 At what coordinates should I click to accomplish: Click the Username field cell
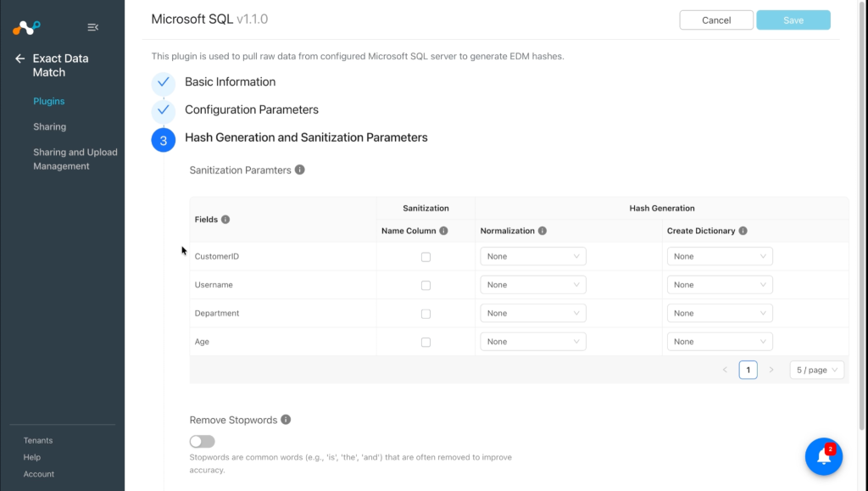[x=283, y=285]
